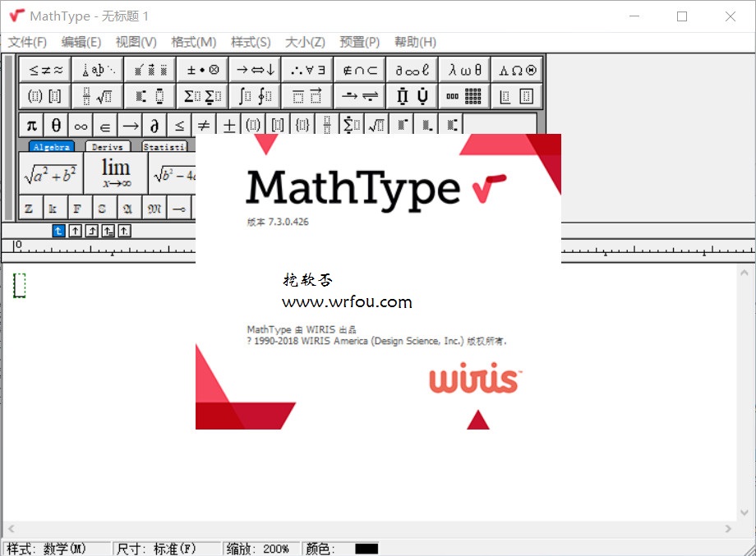Open the embellishments palette
Viewport: 756px width, 556px height.
pyautogui.click(x=150, y=71)
